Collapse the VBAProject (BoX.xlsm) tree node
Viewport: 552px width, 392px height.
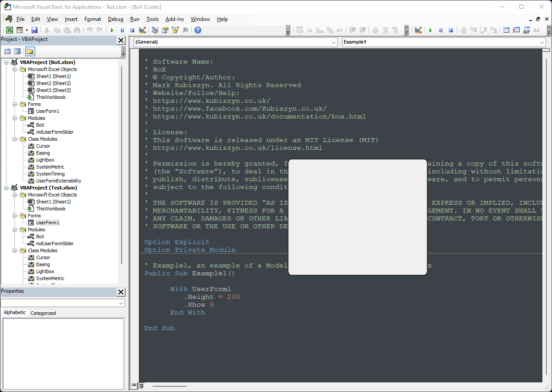click(6, 62)
